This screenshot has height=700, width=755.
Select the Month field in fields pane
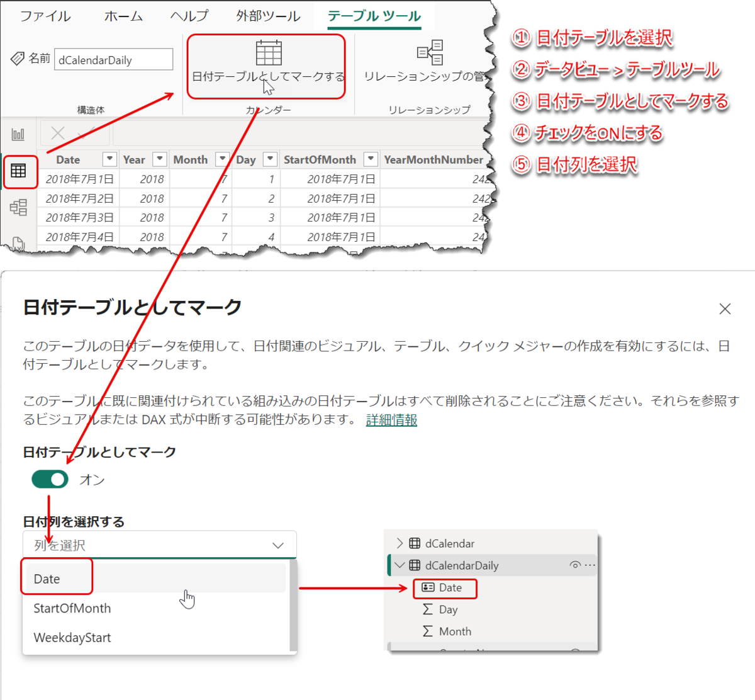[455, 631]
